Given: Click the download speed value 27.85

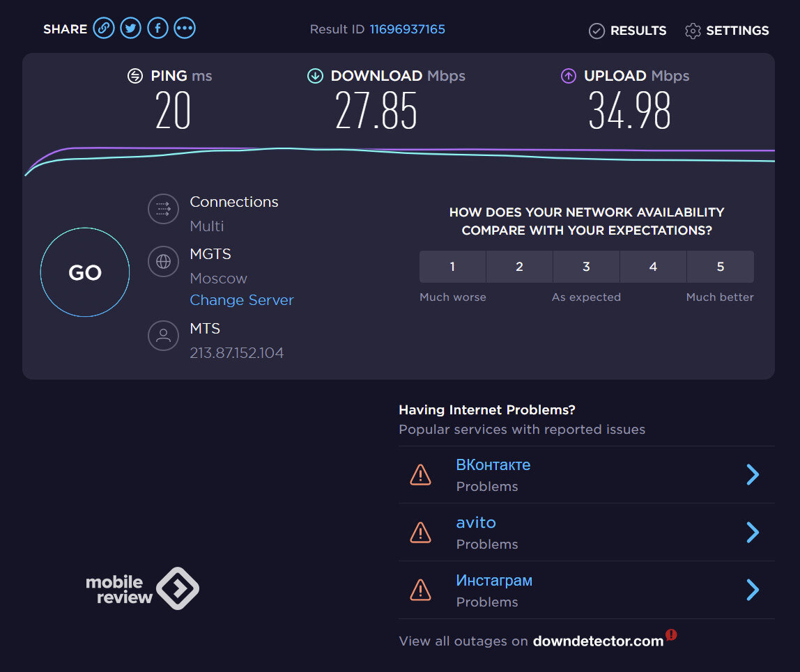Looking at the screenshot, I should coord(376,111).
